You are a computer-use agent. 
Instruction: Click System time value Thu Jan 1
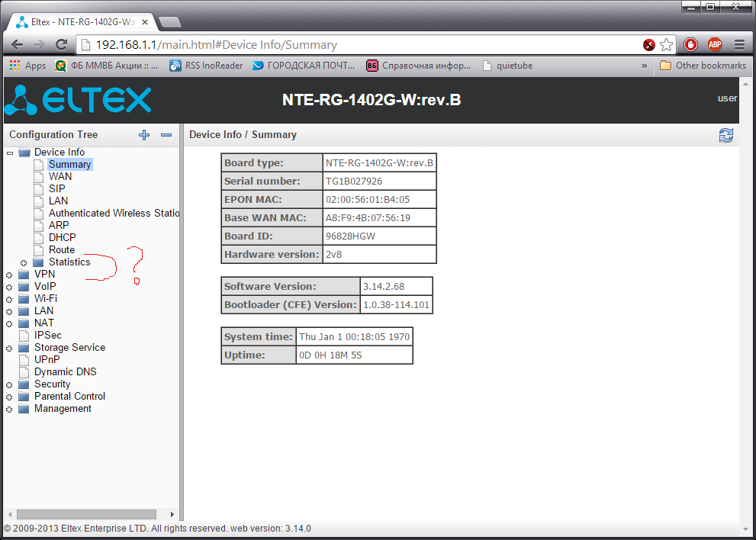click(355, 336)
